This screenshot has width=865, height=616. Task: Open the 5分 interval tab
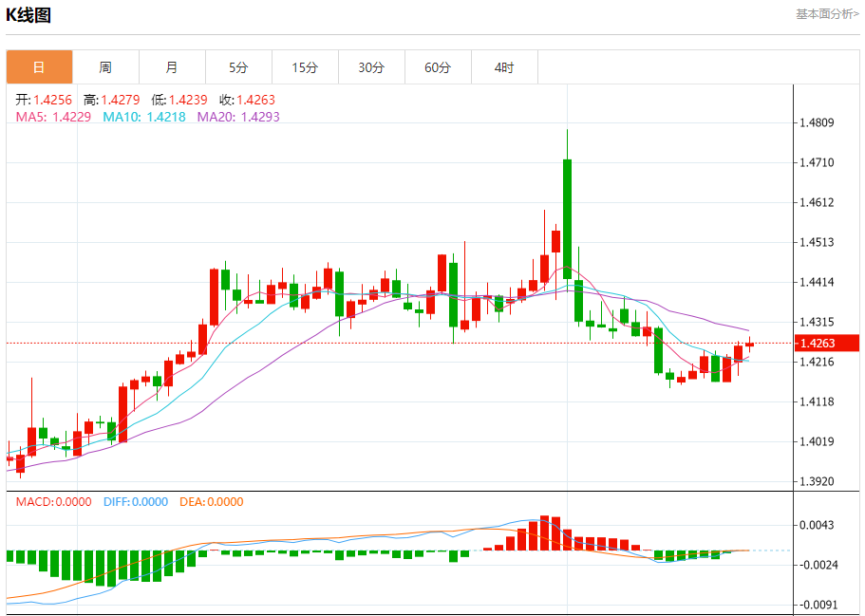coord(238,67)
